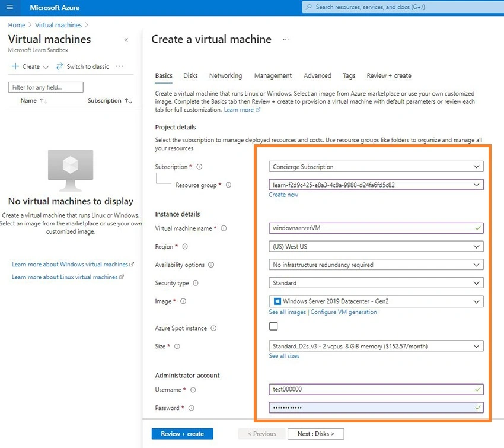The width and height of the screenshot is (504, 448).
Task: Click the Switch to classic arrows icon
Action: point(59,66)
